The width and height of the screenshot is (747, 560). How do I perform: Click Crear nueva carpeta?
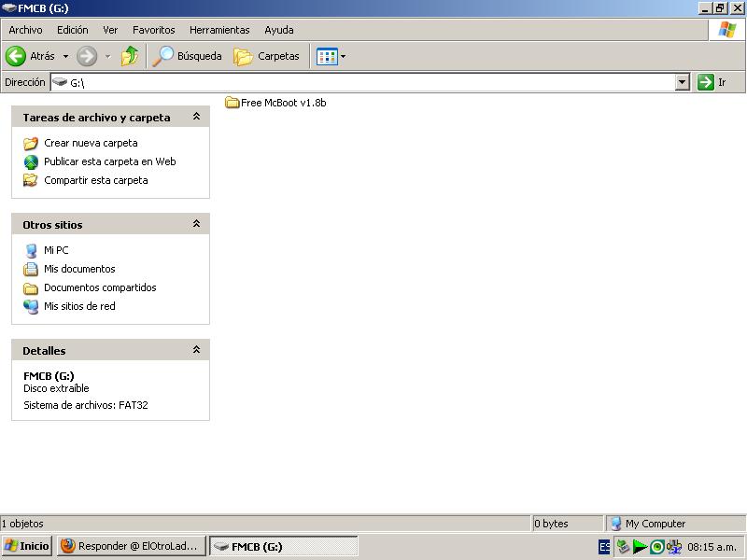click(x=91, y=143)
